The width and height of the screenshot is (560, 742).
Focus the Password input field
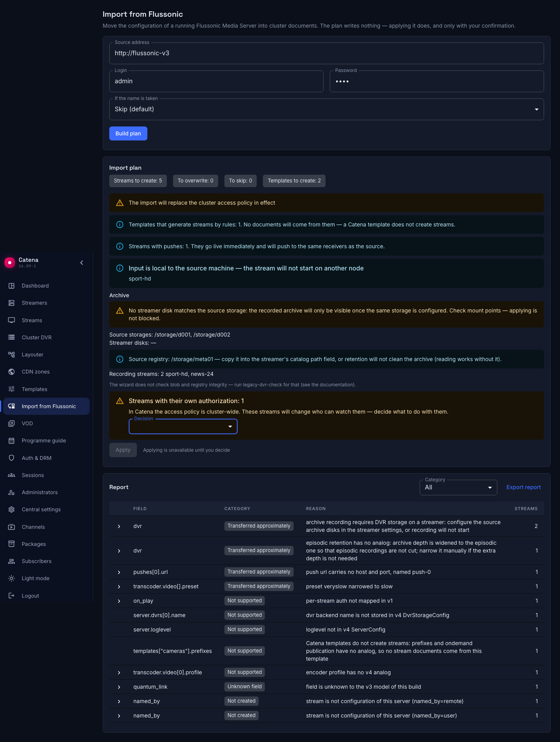(x=437, y=81)
